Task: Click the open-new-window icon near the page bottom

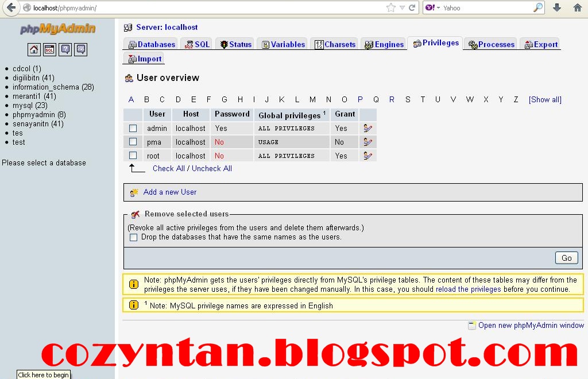Action: coord(472,326)
